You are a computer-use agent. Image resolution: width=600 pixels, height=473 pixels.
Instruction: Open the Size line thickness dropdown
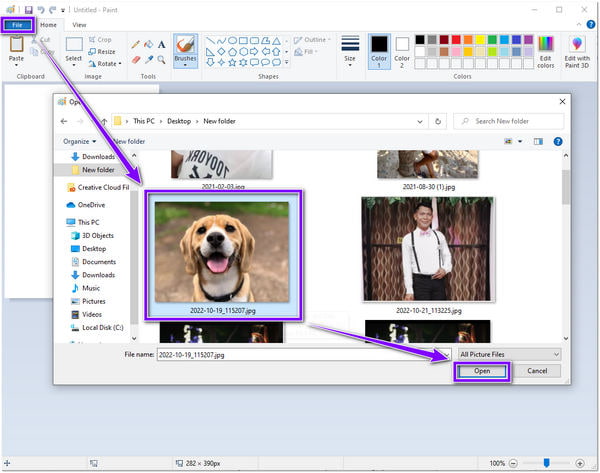click(350, 52)
